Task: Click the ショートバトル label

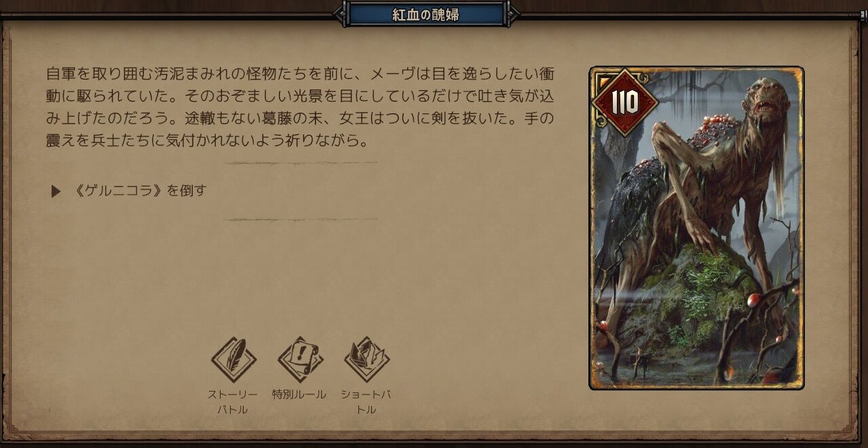Action: [366, 402]
